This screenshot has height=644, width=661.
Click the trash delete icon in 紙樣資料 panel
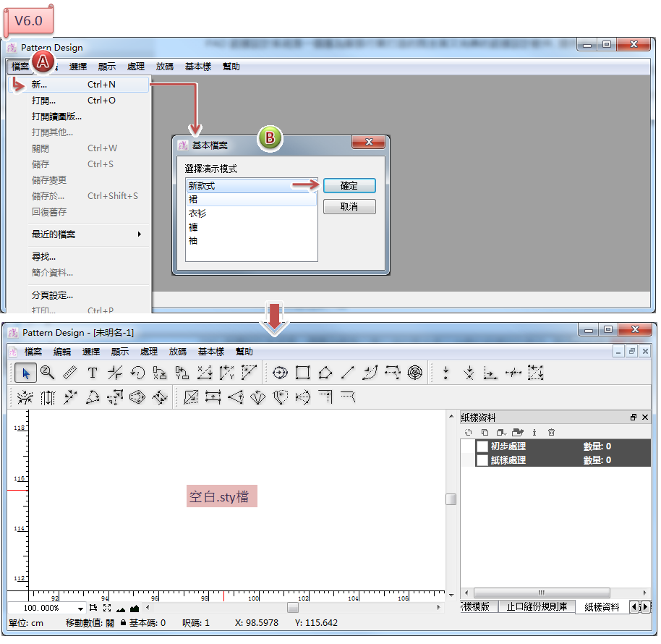tap(551, 432)
